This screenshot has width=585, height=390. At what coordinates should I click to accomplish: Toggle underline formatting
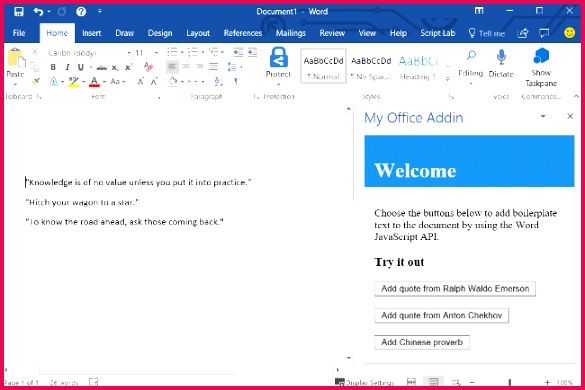[x=81, y=67]
